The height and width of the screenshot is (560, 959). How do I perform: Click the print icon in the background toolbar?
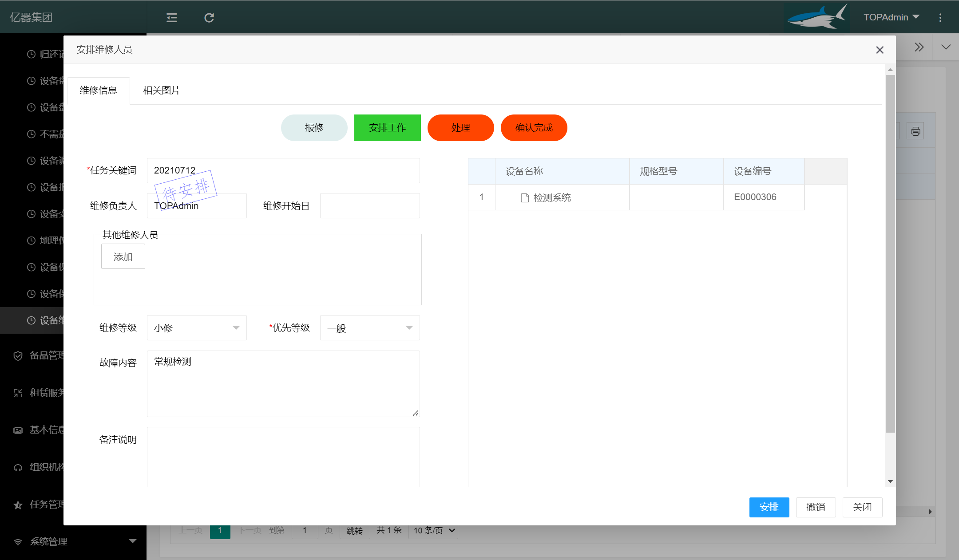(915, 131)
